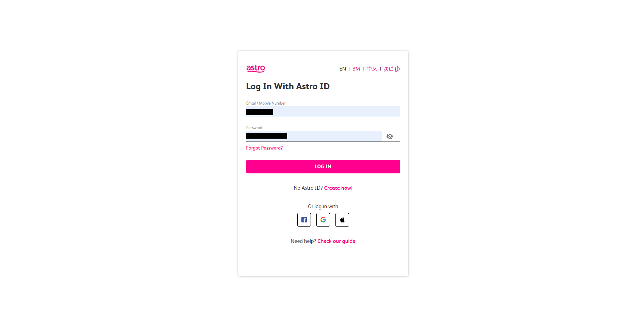The image size is (644, 326).
Task: Open Check our guide help link
Action: (336, 241)
